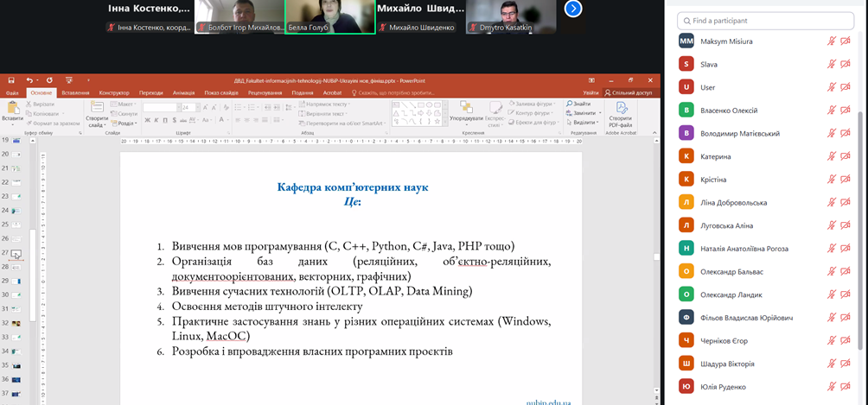
Task: Toggle muted microphone icon for Maksym Misiura
Action: [x=832, y=41]
